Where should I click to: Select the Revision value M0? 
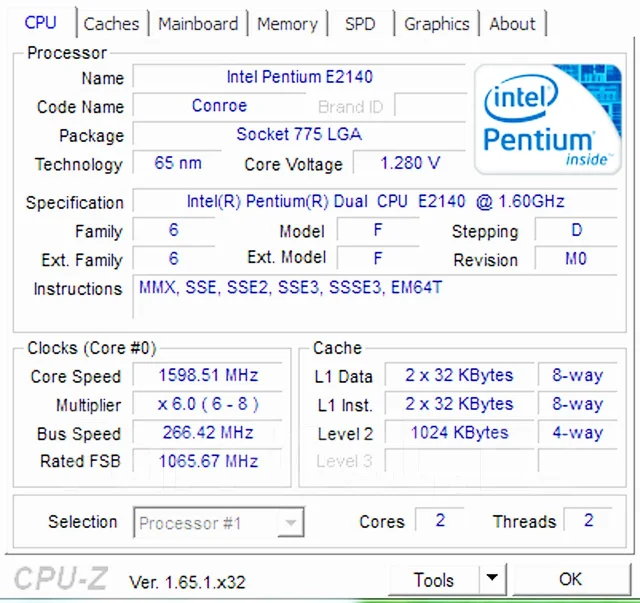point(576,258)
